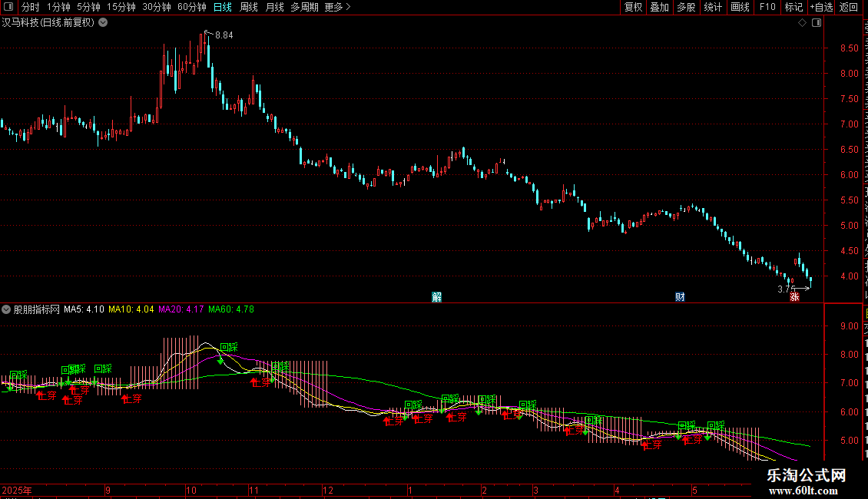Select 5分钟 period

click(x=88, y=7)
